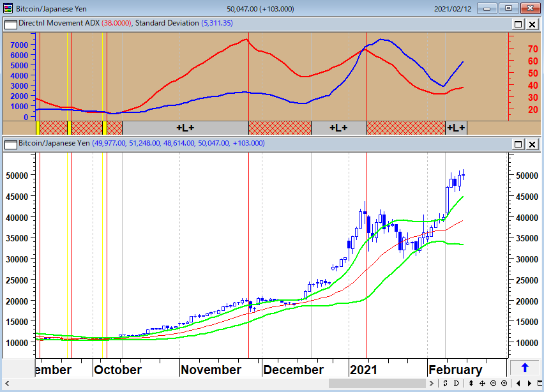Click the scrollbar left arrow
This screenshot has width=544, height=392.
[7, 383]
